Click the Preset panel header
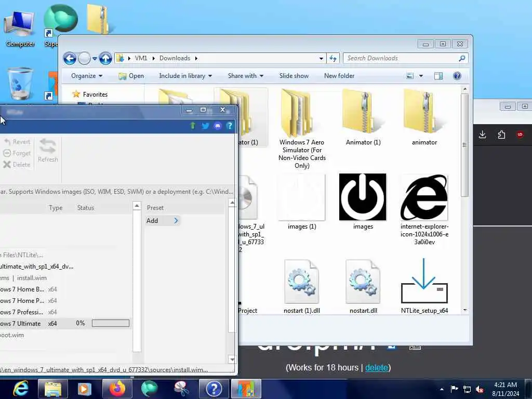Image resolution: width=532 pixels, height=399 pixels. [155, 208]
